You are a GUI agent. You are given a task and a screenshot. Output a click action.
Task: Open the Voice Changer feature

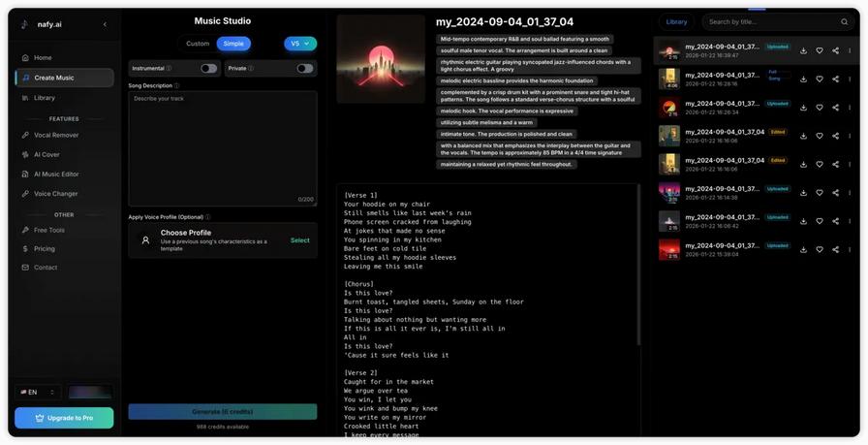click(64, 193)
